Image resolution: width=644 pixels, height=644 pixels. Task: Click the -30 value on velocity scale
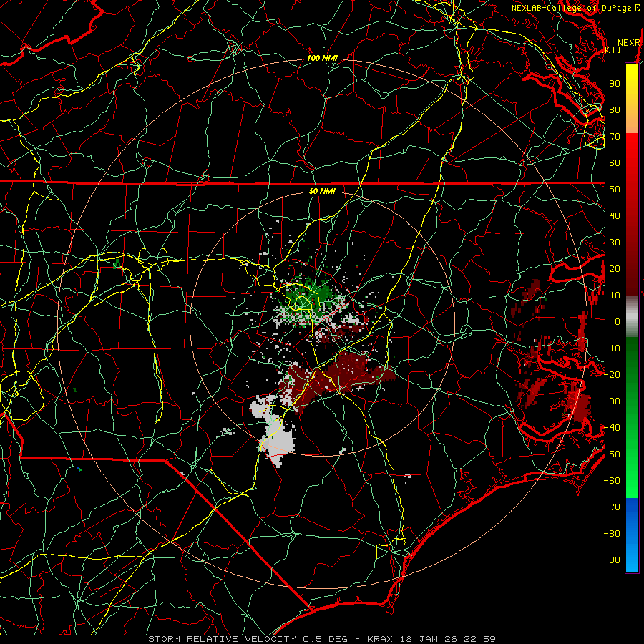click(x=612, y=401)
